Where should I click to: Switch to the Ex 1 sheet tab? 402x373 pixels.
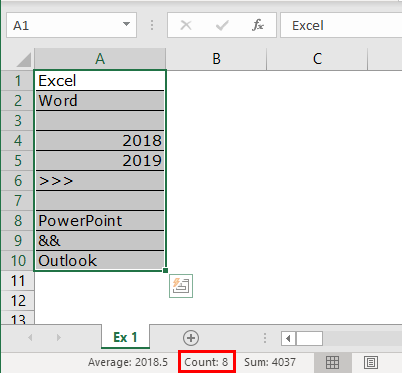[x=125, y=337]
